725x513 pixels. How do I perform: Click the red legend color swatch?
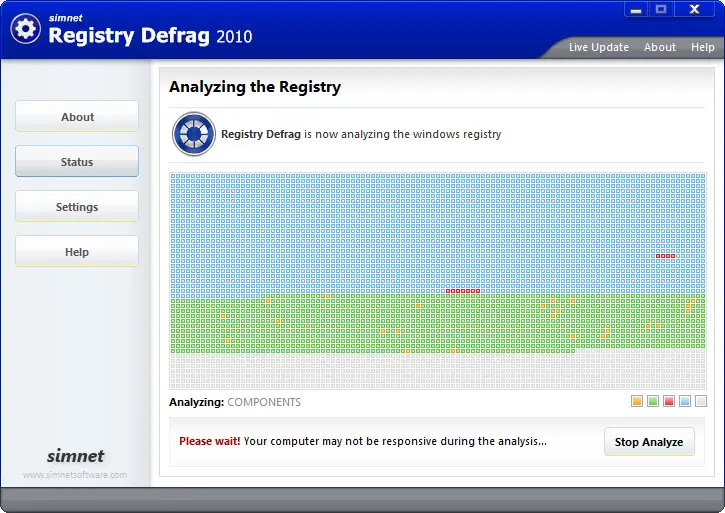point(669,401)
